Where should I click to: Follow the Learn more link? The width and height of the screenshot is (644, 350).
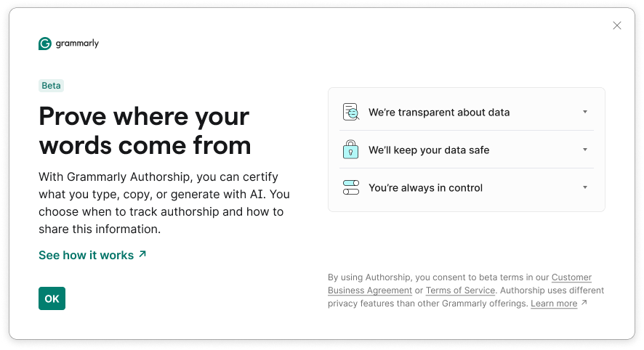(x=554, y=304)
